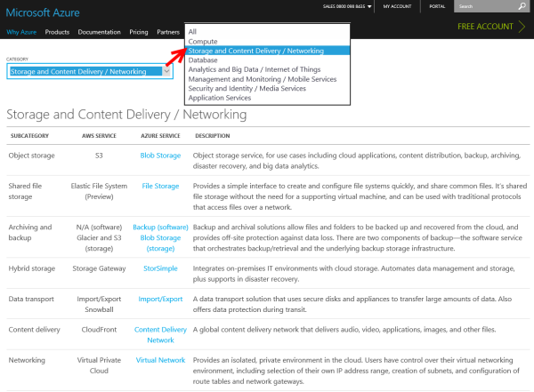Click 'Glacier and S3' AWS service text

pos(99,237)
